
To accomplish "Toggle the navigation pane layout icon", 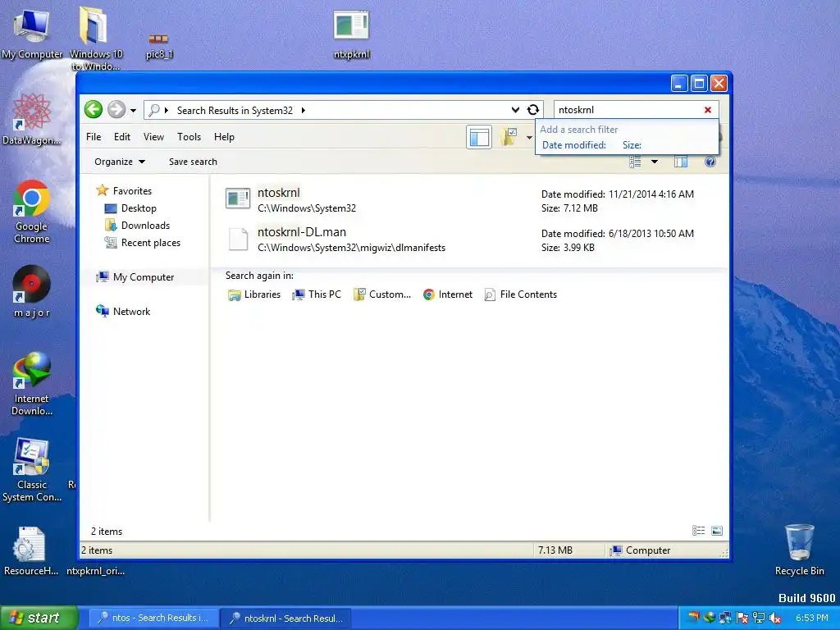I will point(479,138).
